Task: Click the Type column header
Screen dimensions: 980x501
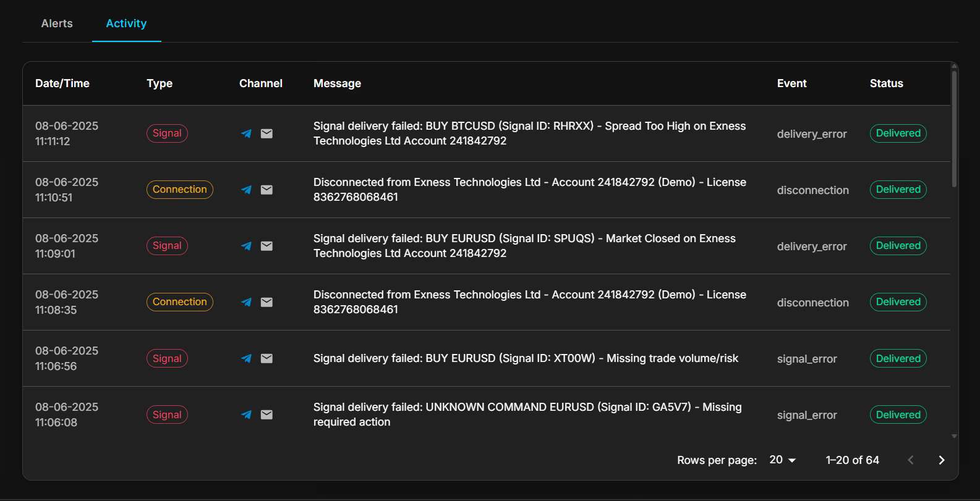Action: (x=160, y=83)
